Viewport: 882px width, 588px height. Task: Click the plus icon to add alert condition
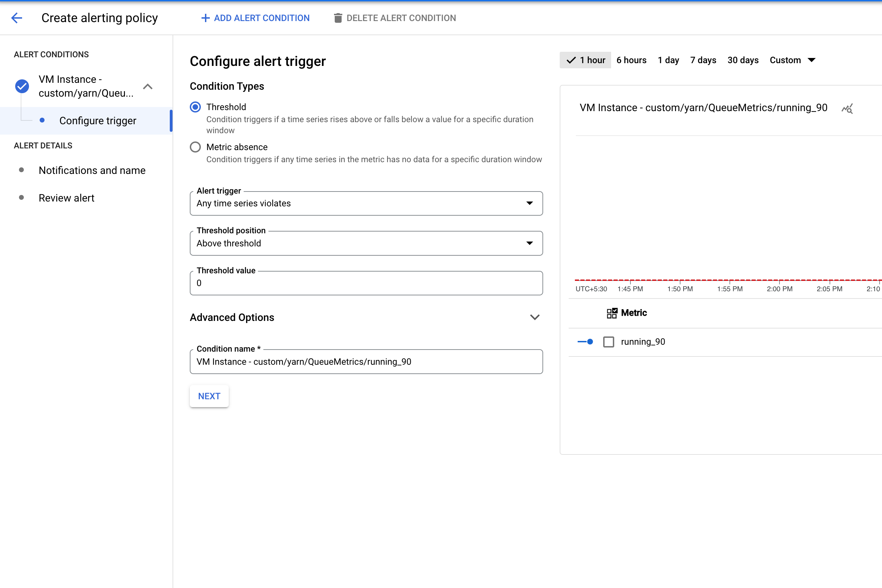(205, 18)
